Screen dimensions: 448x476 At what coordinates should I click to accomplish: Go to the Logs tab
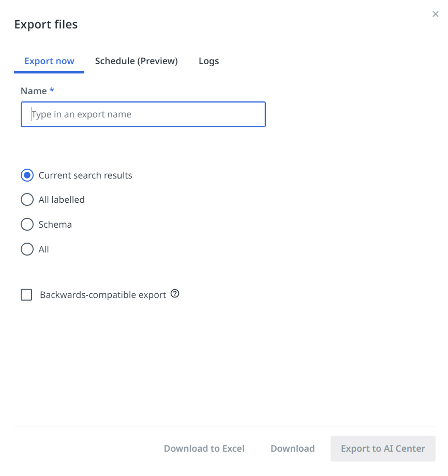click(208, 61)
